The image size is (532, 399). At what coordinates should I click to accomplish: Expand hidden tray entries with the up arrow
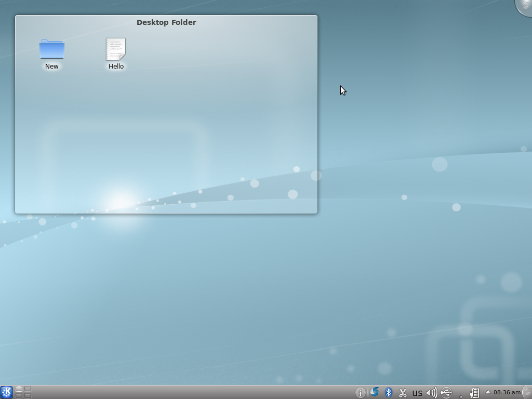pos(488,392)
